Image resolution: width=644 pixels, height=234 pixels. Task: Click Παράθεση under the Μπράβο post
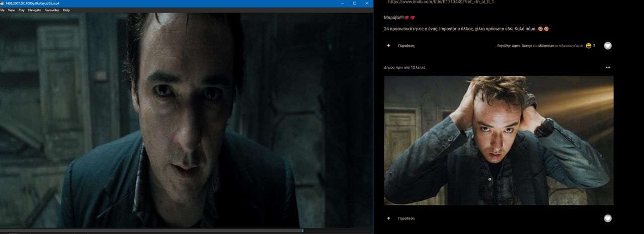click(x=406, y=46)
